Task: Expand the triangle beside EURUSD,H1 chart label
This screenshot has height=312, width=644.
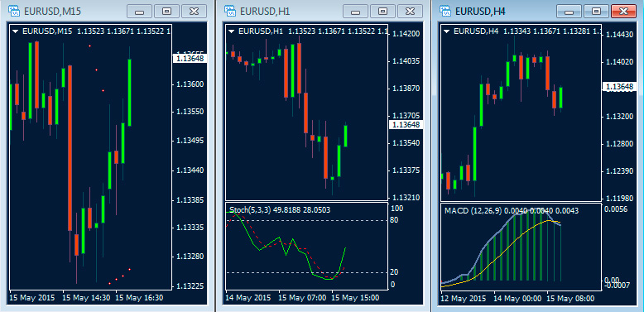Action: [231, 31]
